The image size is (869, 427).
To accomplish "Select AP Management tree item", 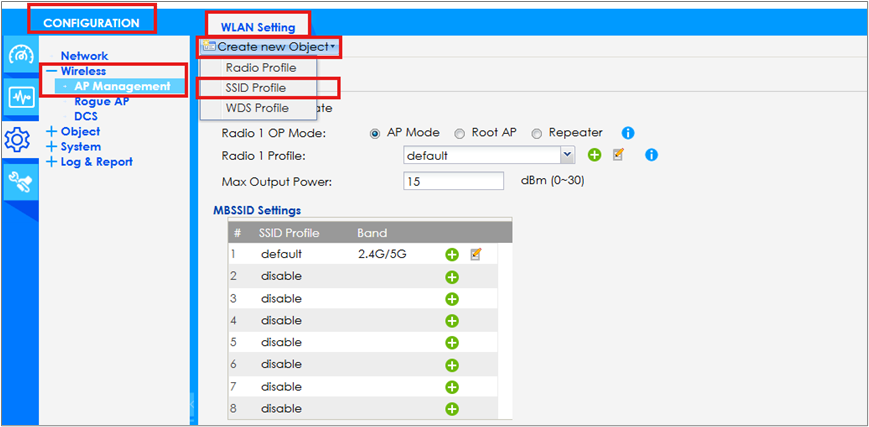I will click(x=122, y=86).
